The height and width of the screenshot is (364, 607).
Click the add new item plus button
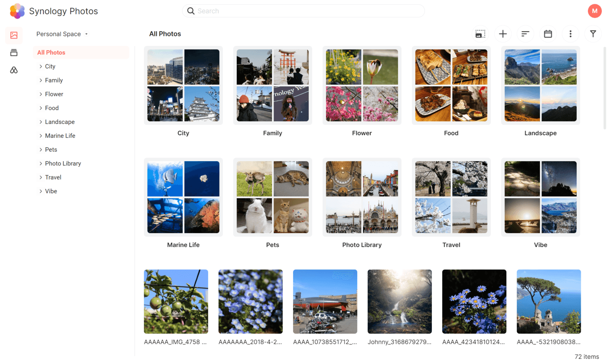503,33
